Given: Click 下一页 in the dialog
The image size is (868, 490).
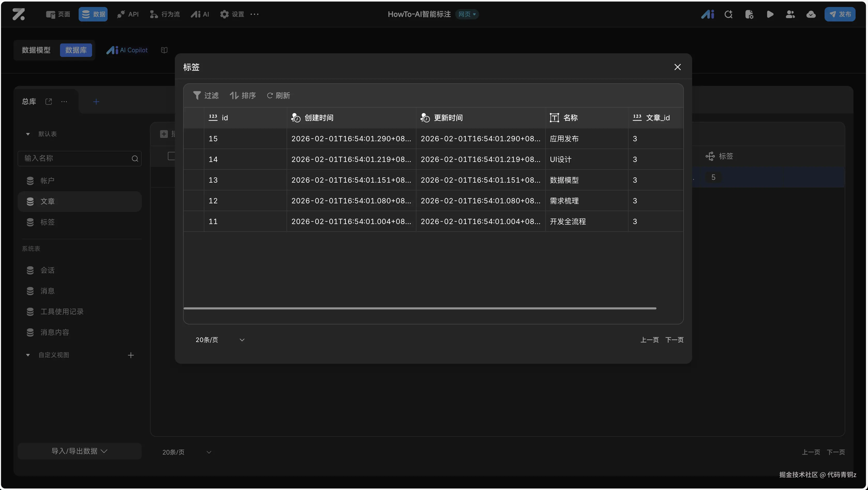Looking at the screenshot, I should (674, 340).
